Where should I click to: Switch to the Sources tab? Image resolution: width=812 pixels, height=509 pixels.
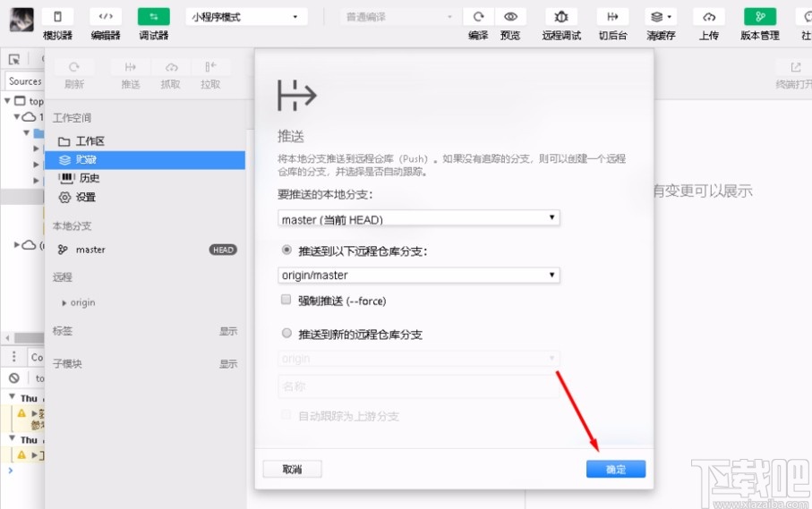[x=25, y=81]
